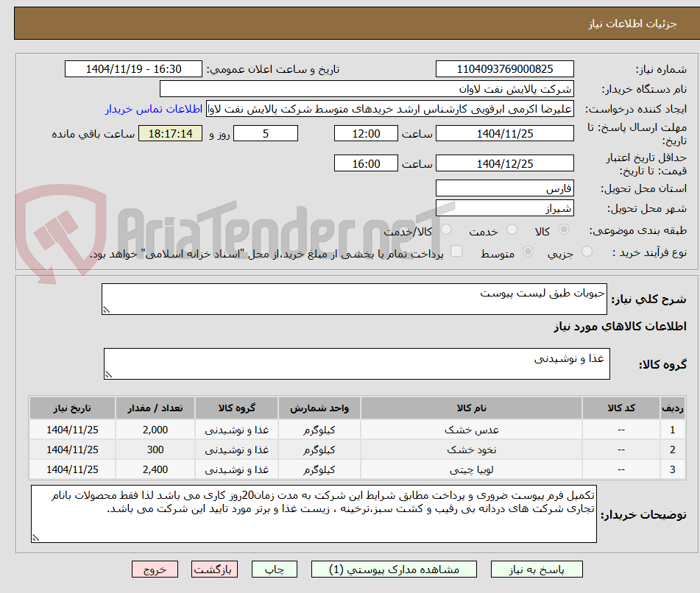Select the متوسط purchase type radio
Viewport: 700px width, 593px height.
click(x=528, y=251)
